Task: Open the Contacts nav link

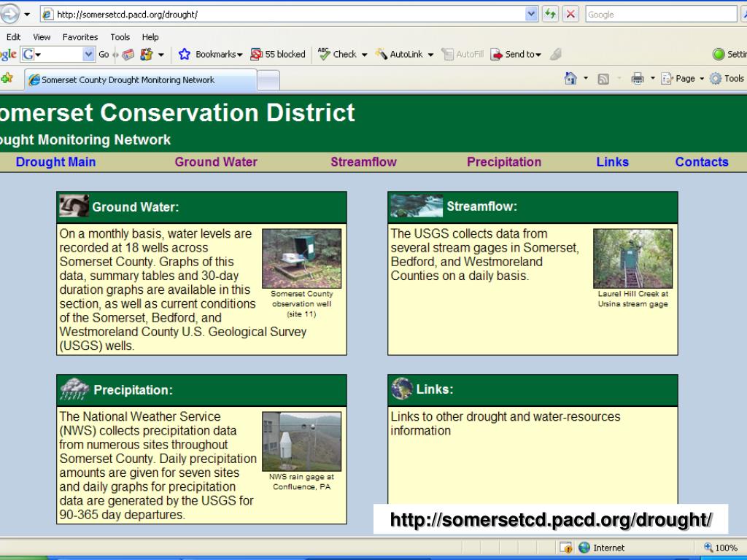Action: pyautogui.click(x=702, y=162)
